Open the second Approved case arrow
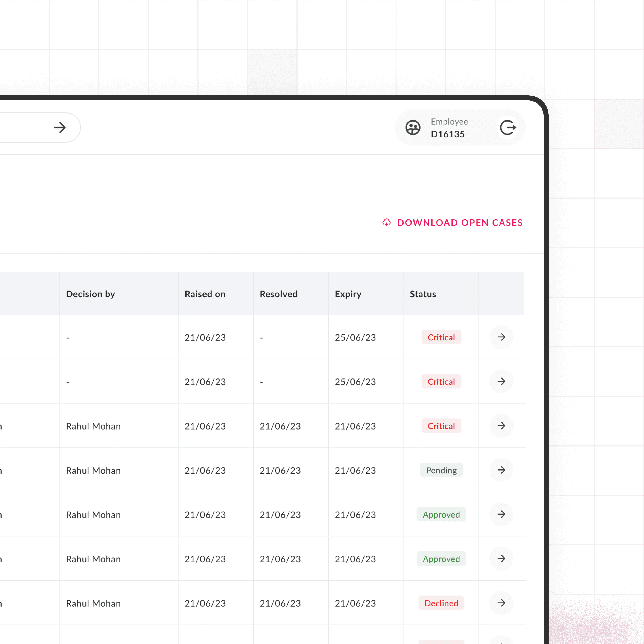Image resolution: width=644 pixels, height=644 pixels. [x=501, y=559]
